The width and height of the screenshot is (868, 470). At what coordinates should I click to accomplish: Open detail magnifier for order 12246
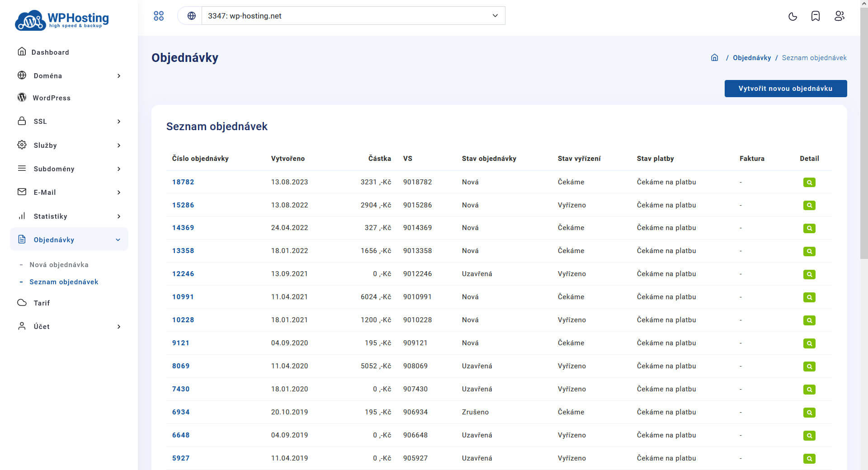pos(809,274)
